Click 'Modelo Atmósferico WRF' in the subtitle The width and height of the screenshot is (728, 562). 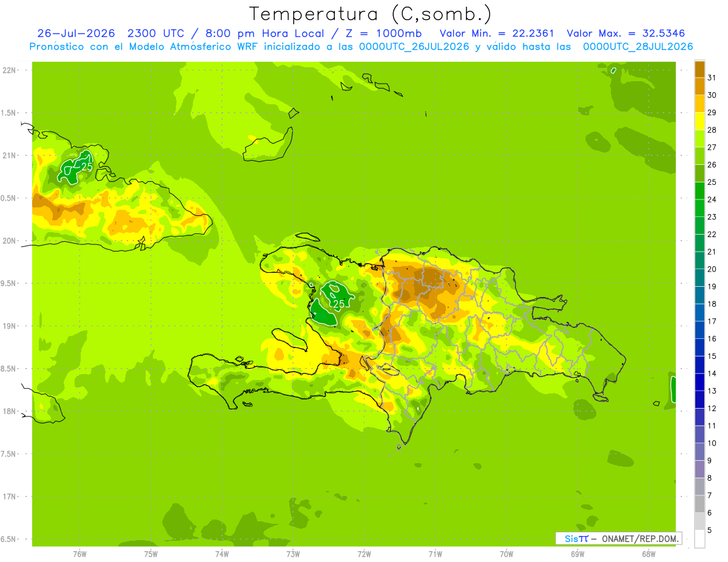pos(194,47)
